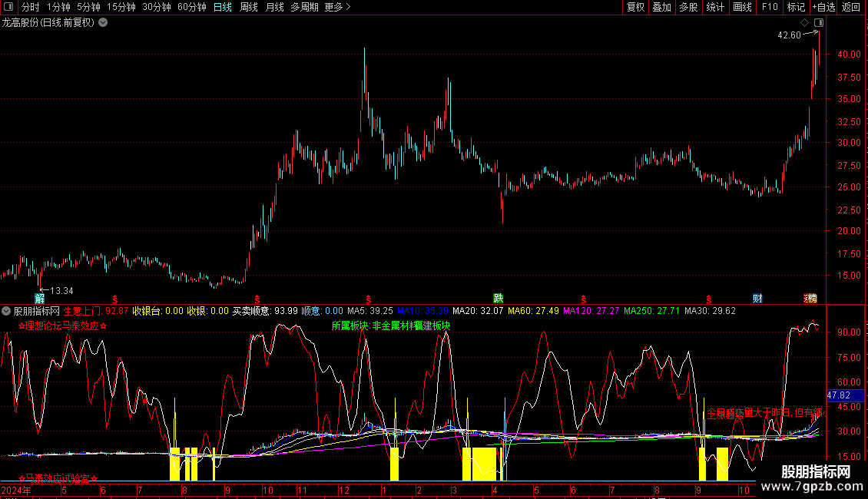Image resolution: width=868 pixels, height=499 pixels.
Task: Click the 42.60 high price label
Action: 789,35
